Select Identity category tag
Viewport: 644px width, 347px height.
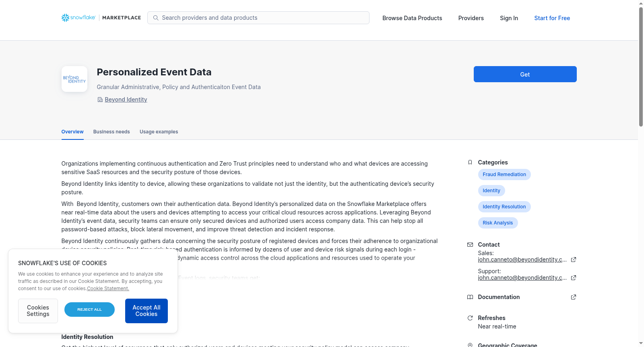click(491, 191)
